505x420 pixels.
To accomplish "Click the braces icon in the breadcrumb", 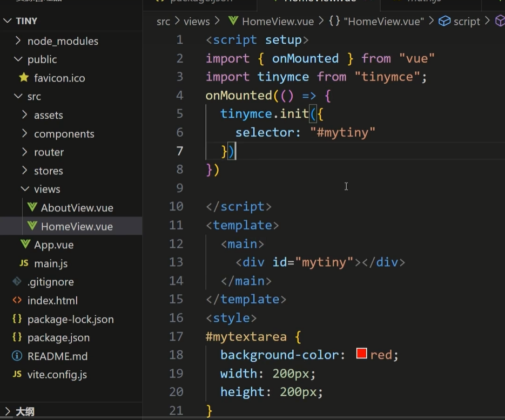I will 334,21.
